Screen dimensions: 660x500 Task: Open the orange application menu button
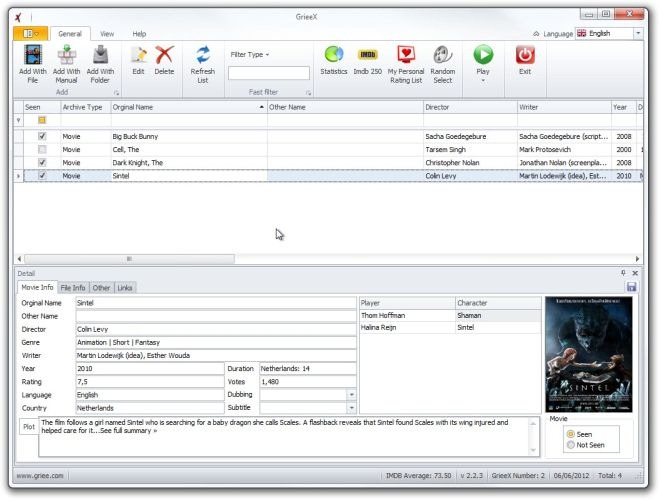(x=31, y=33)
